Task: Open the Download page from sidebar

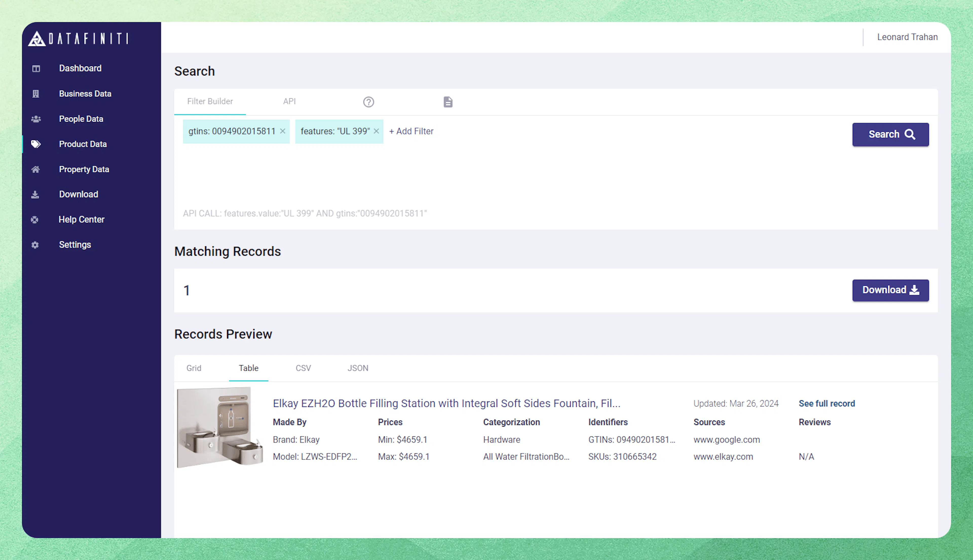Action: pos(79,194)
